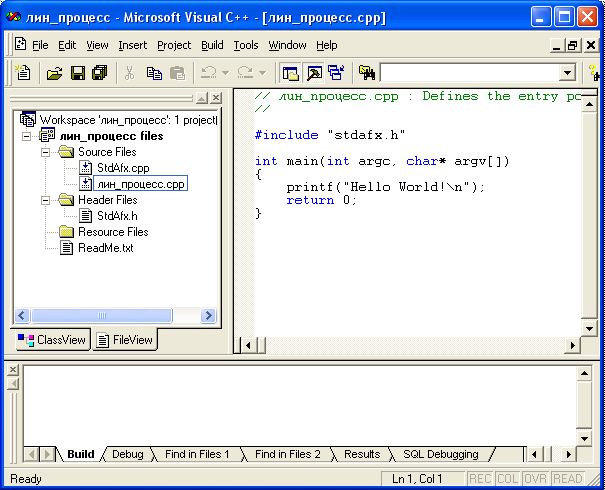
Task: Click the Window List toolbar icon
Action: pos(336,73)
